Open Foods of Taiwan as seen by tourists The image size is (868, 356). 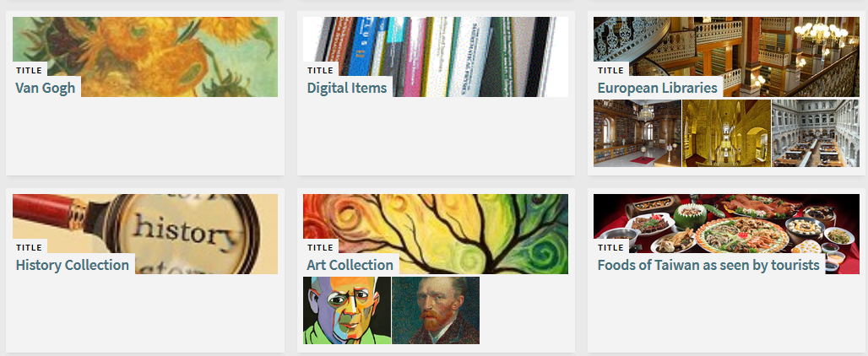pyautogui.click(x=708, y=265)
